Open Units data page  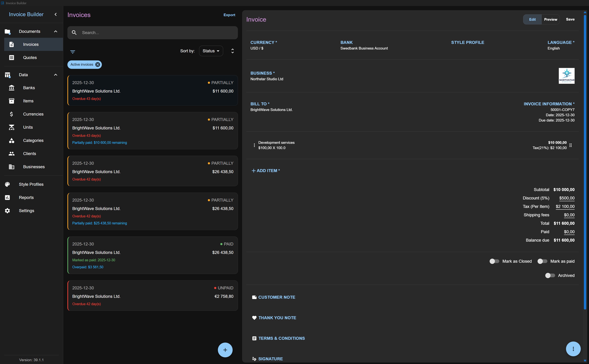34,127
